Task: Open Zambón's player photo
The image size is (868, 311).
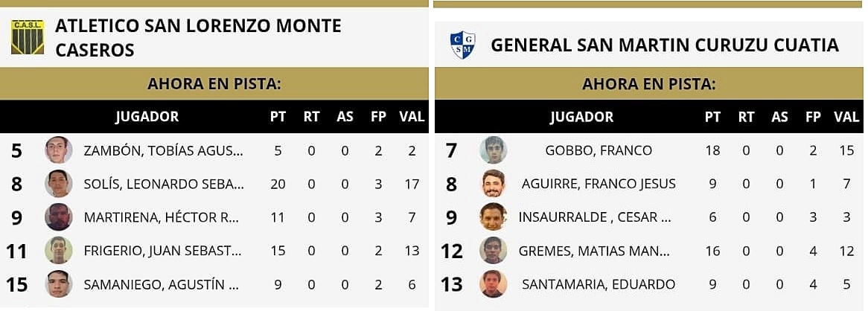Action: 58,150
